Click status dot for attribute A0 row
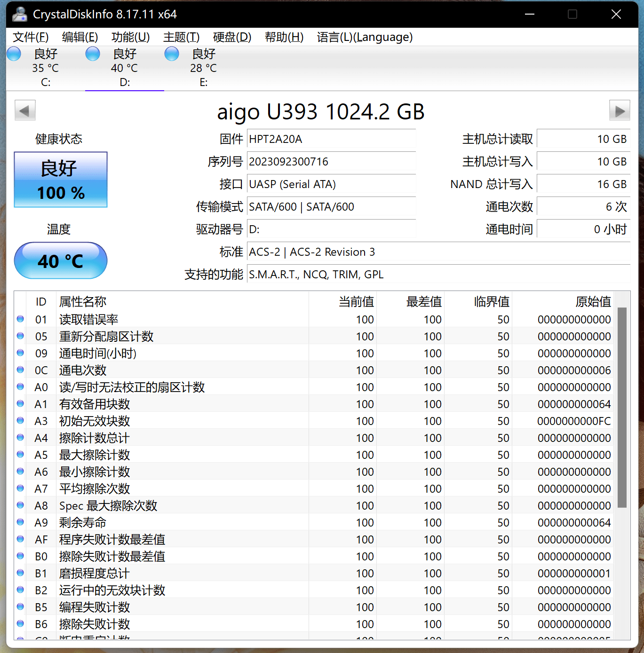Viewport: 644px width, 653px height. click(20, 386)
